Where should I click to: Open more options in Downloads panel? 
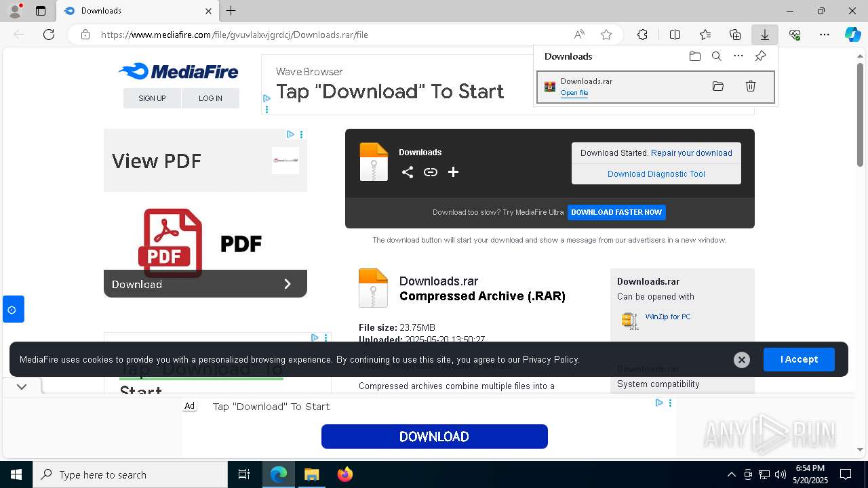(738, 56)
